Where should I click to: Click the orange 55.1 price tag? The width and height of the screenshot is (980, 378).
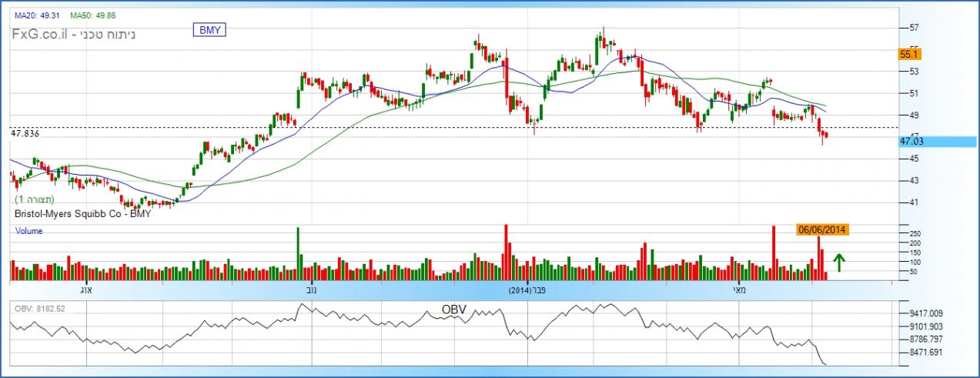[910, 55]
